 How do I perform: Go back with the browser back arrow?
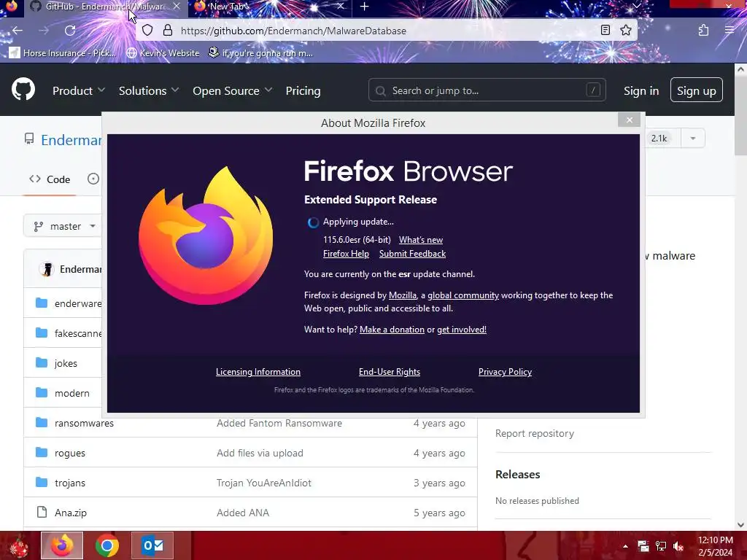pyautogui.click(x=18, y=31)
